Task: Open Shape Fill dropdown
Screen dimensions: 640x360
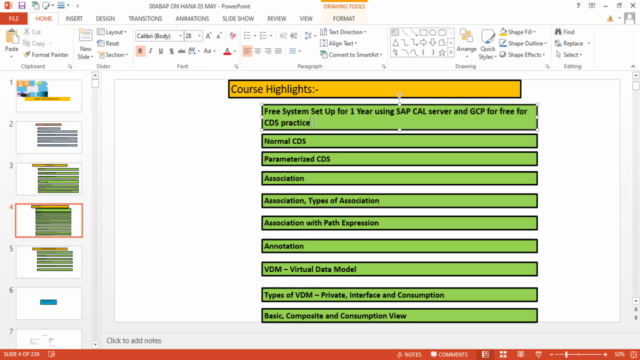Action: [518, 32]
